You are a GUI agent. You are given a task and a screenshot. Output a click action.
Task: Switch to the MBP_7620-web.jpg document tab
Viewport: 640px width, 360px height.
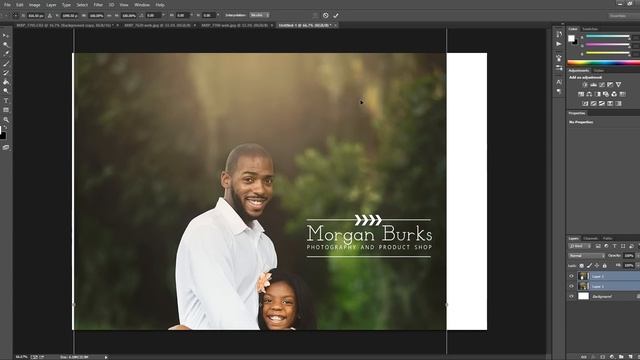(x=158, y=25)
